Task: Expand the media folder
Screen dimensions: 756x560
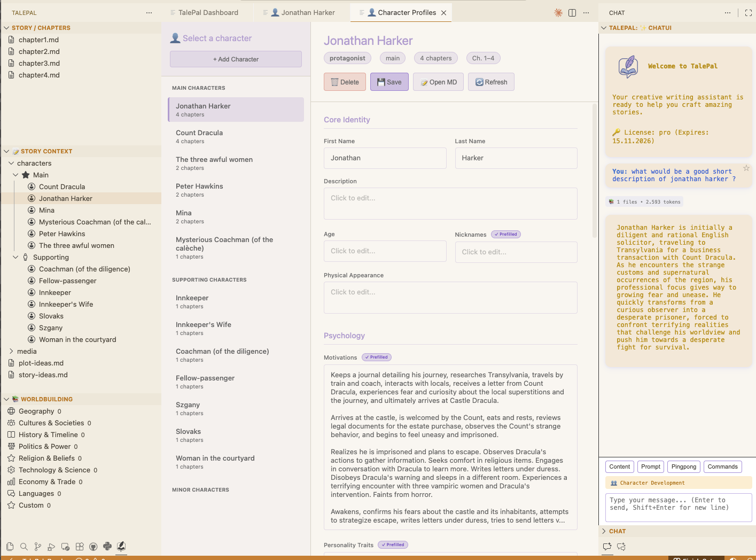Action: (x=12, y=351)
